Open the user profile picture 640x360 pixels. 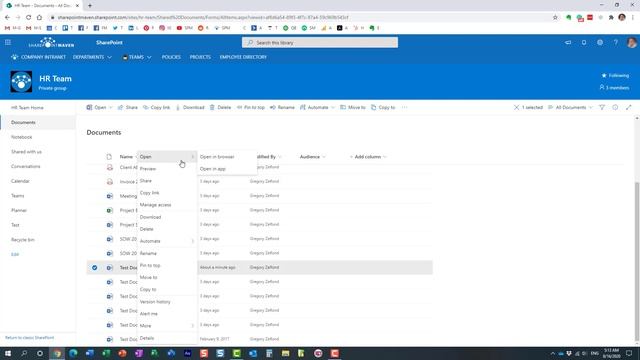631,42
